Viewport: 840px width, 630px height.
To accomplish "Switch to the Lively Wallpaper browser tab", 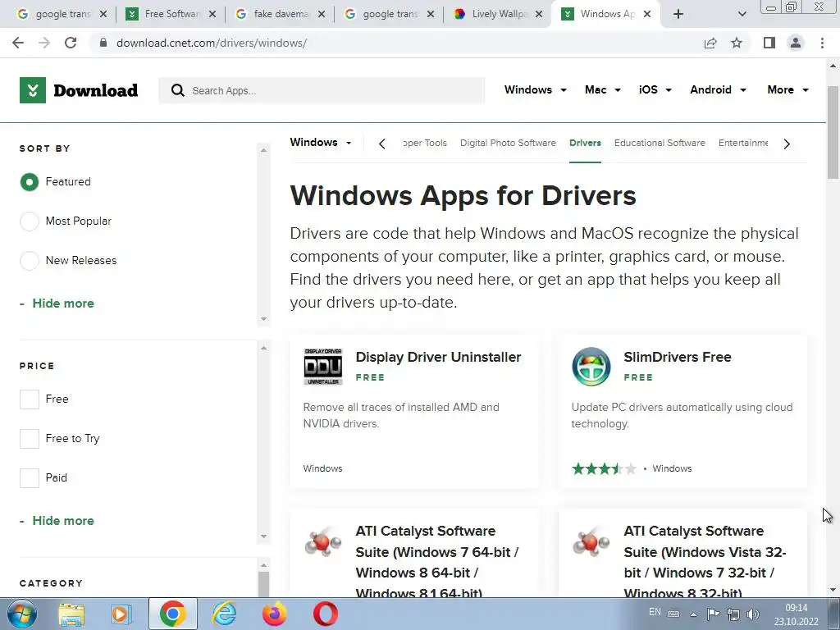I will coord(498,14).
